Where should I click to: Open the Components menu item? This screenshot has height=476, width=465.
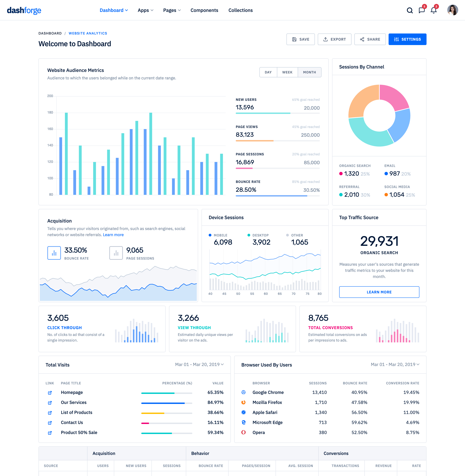pos(204,10)
